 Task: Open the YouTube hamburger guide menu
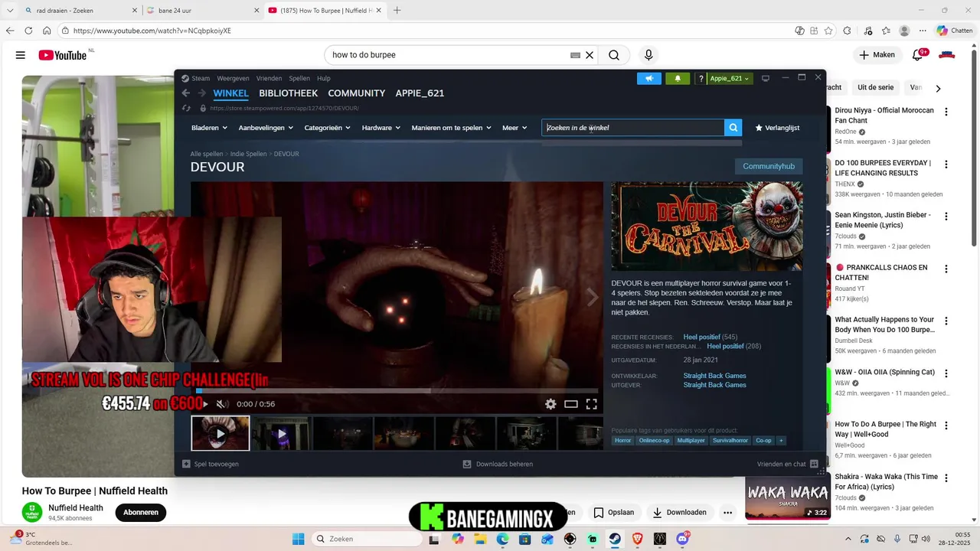[x=21, y=55]
